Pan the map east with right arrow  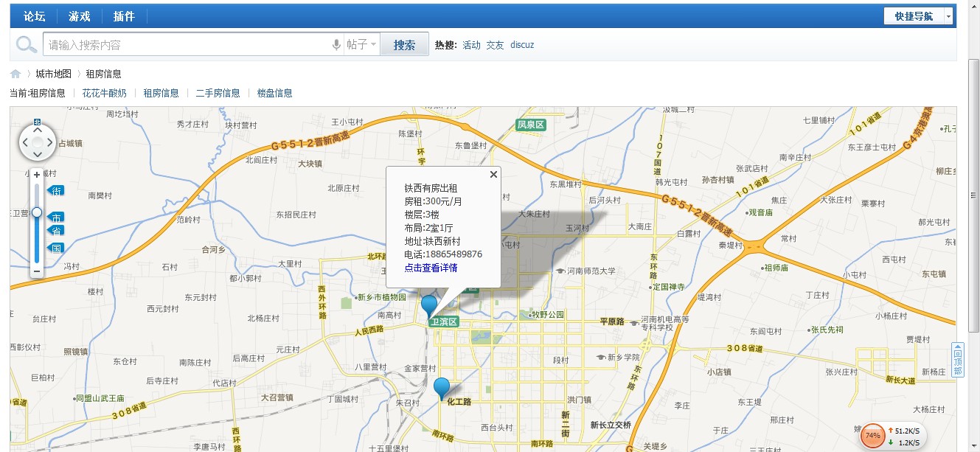click(49, 142)
